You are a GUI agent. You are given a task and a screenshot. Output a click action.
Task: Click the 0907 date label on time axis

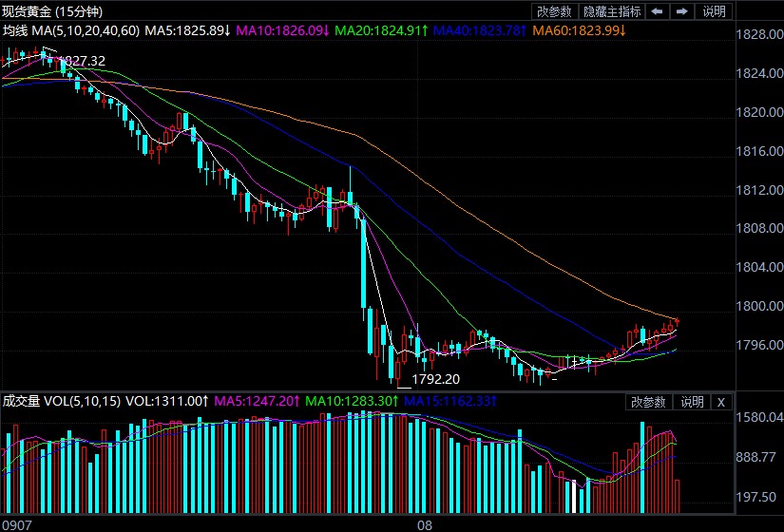click(17, 524)
